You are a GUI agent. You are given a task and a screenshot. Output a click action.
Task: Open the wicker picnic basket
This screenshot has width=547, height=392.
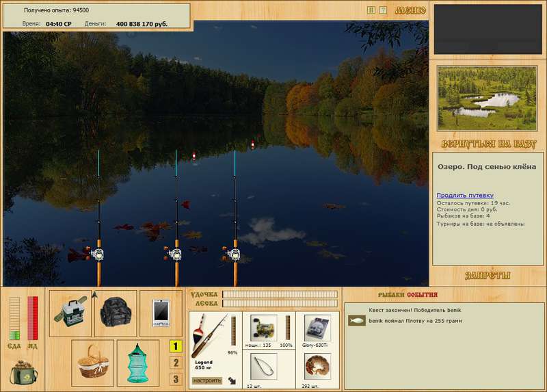point(93,363)
